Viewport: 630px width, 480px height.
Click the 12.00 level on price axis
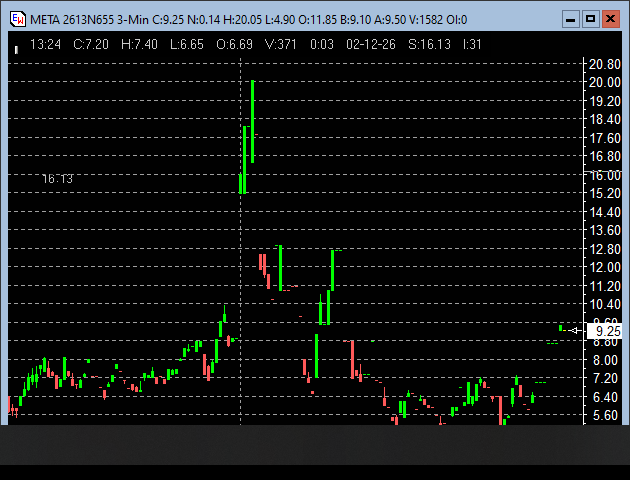(x=604, y=267)
